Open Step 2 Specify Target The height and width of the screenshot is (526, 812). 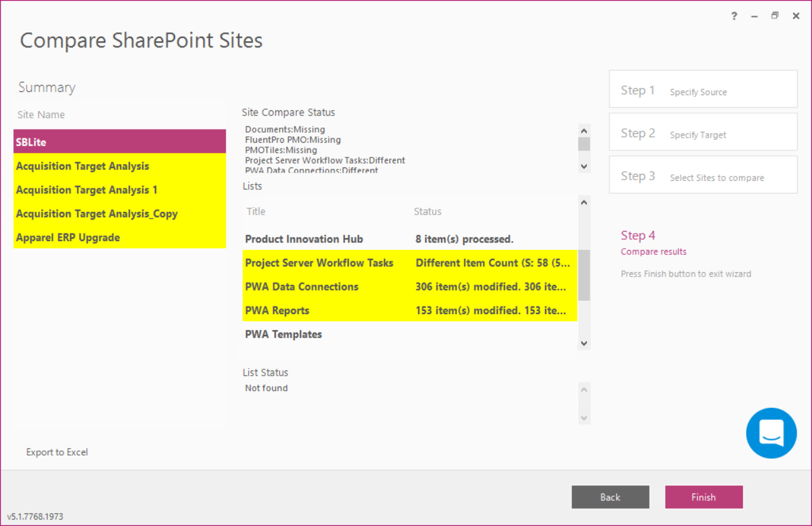coord(703,132)
